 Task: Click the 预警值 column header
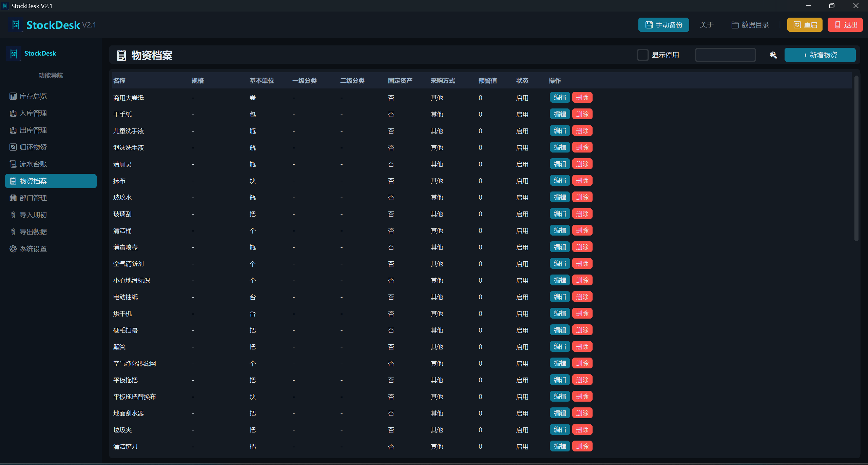pos(487,81)
